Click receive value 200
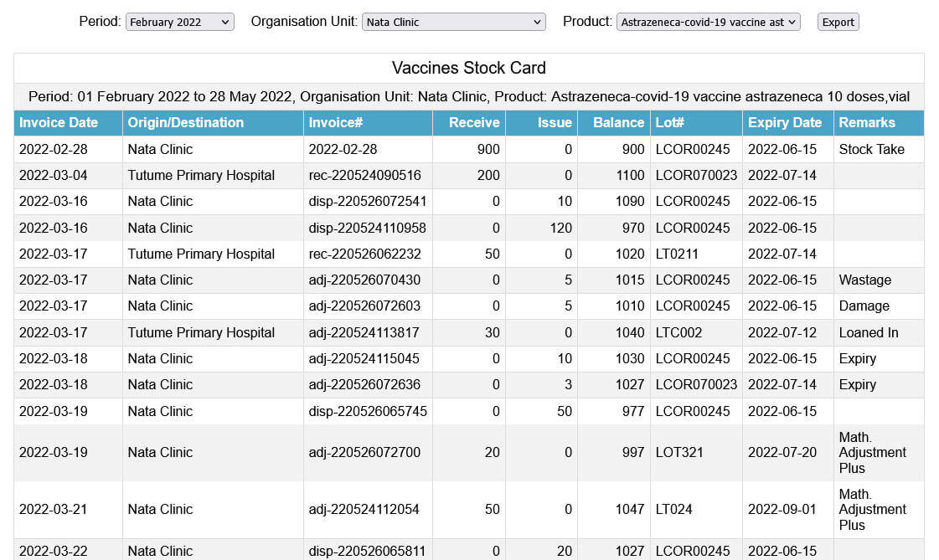939x560 pixels. (x=488, y=175)
